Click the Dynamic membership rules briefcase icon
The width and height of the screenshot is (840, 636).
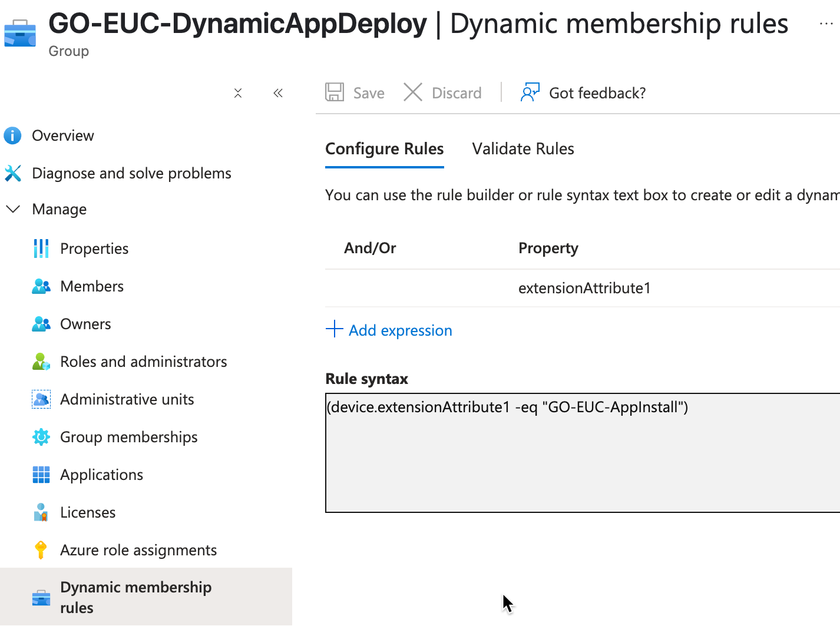[x=41, y=597]
